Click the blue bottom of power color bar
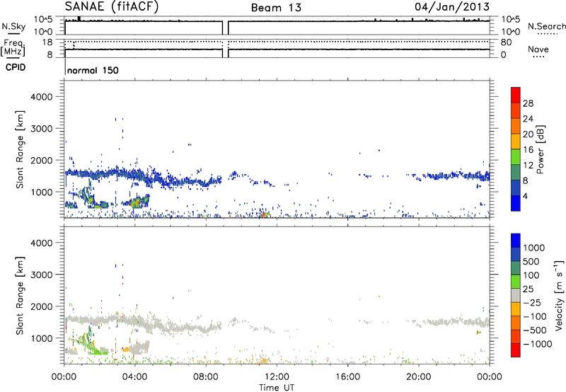The height and width of the screenshot is (392, 566). [x=516, y=203]
